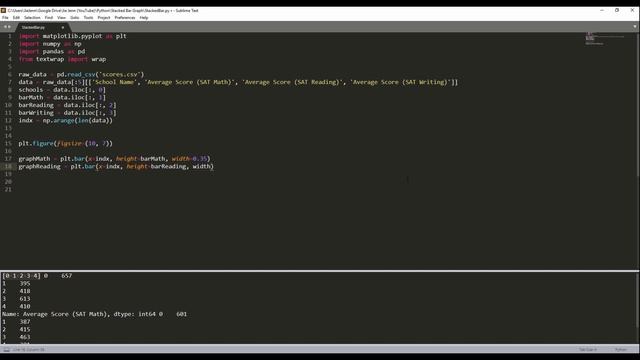Click 'graphReading' on line 18
This screenshot has height=360, width=640.
coord(39,167)
